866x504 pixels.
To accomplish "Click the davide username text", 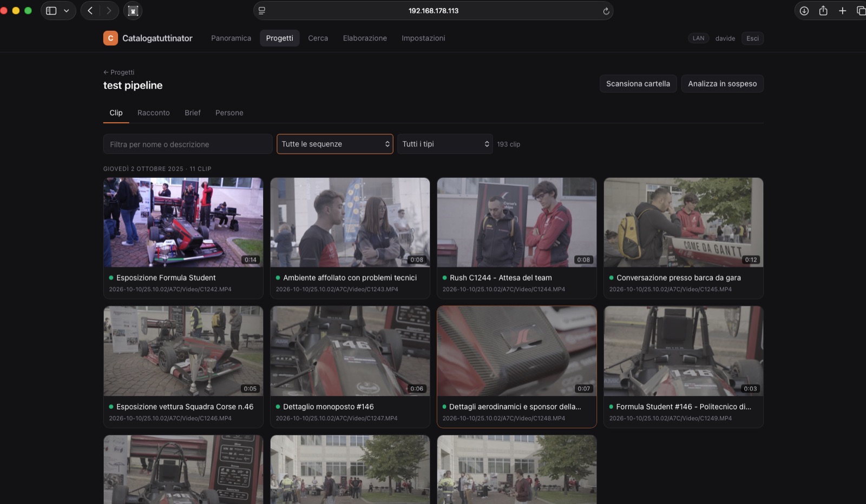I will tap(725, 38).
